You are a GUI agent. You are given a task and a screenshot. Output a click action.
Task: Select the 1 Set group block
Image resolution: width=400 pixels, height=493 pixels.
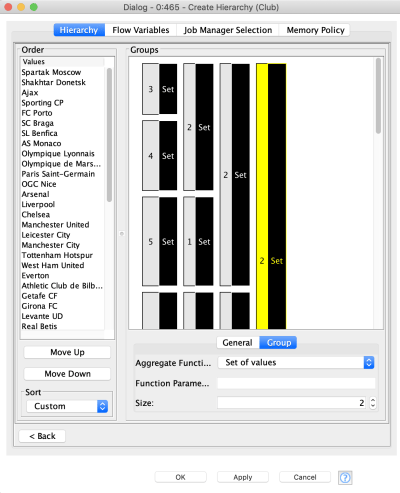point(198,241)
